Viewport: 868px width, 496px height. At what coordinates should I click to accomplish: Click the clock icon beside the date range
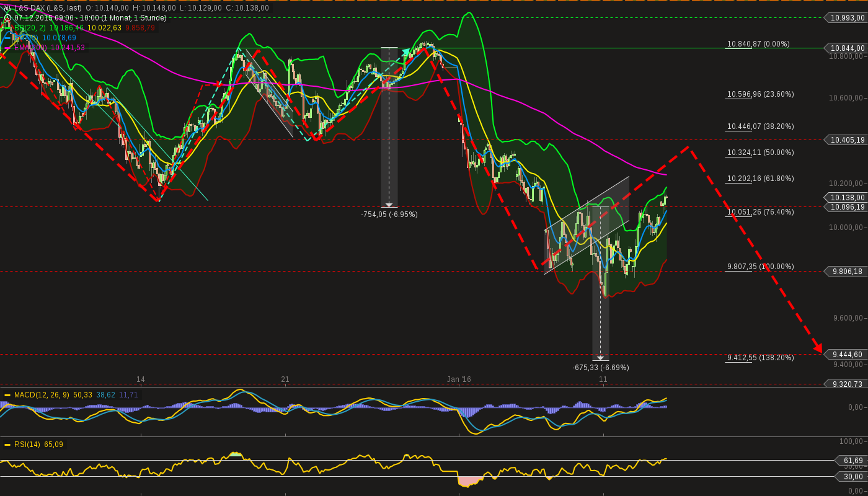tap(7, 18)
